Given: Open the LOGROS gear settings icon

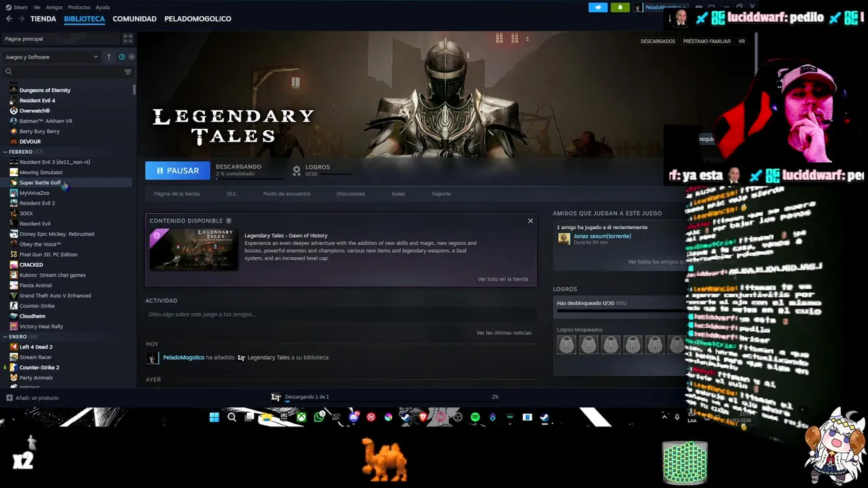Looking at the screenshot, I should (296, 171).
